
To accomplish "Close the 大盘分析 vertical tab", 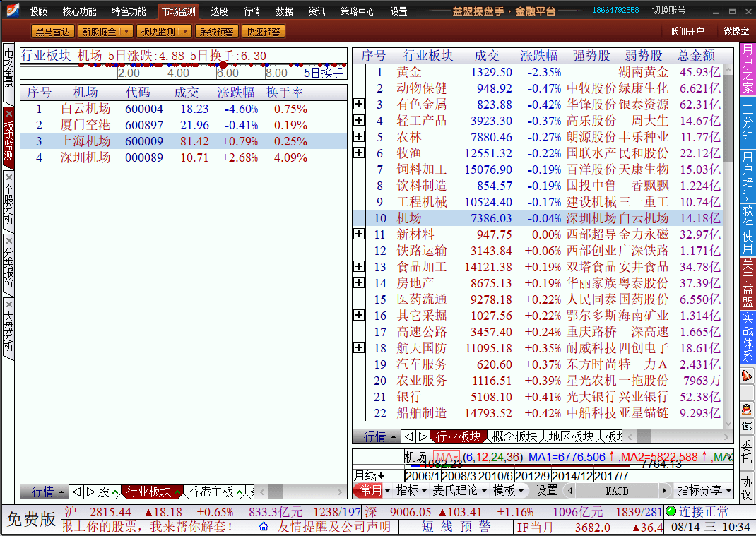I will [8, 304].
